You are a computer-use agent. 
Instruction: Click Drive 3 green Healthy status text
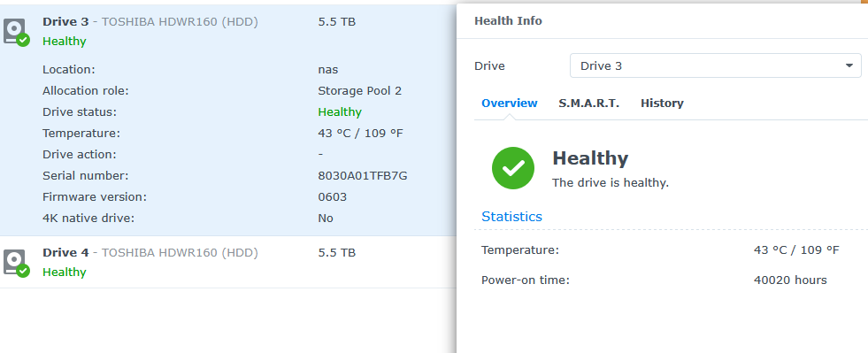(x=65, y=42)
